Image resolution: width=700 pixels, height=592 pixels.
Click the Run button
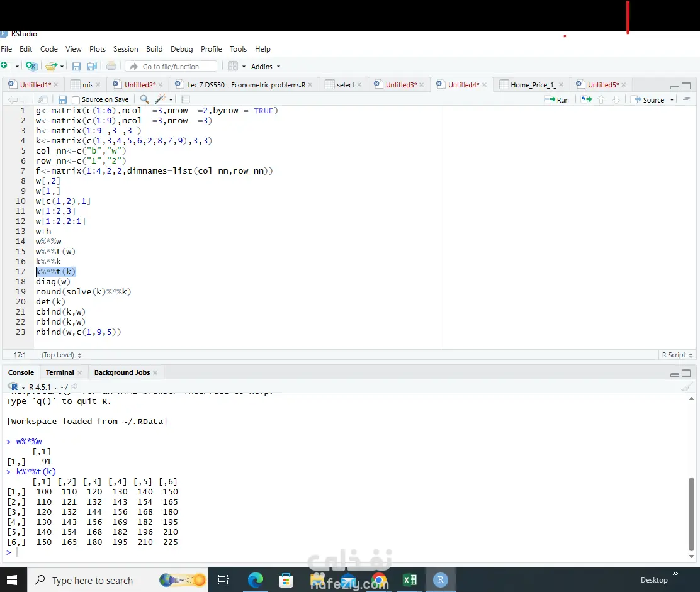coord(556,99)
